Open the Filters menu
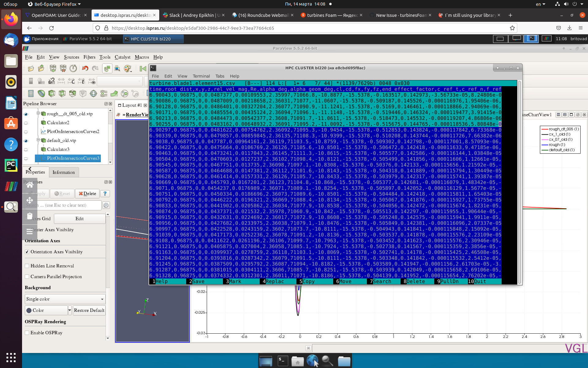 89,57
